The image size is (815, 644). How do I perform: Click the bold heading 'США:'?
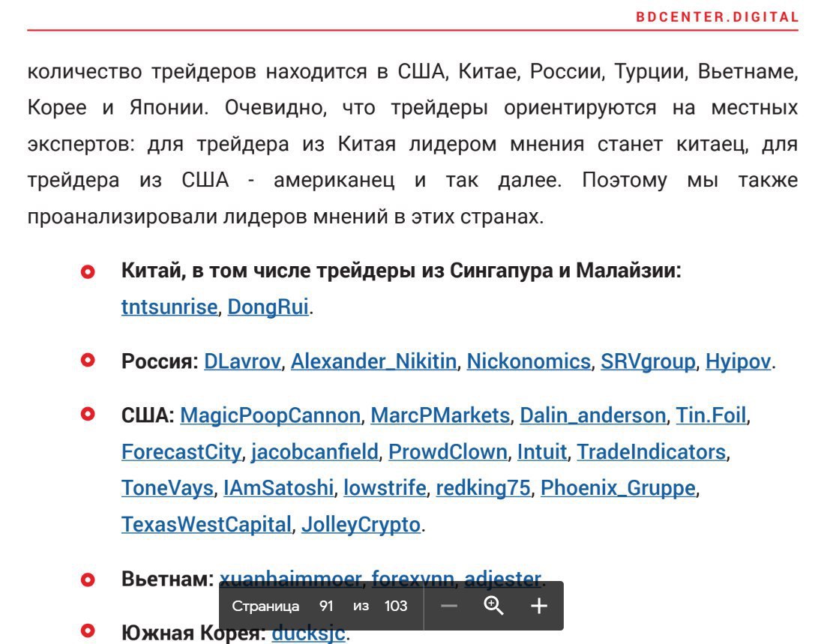(x=148, y=415)
